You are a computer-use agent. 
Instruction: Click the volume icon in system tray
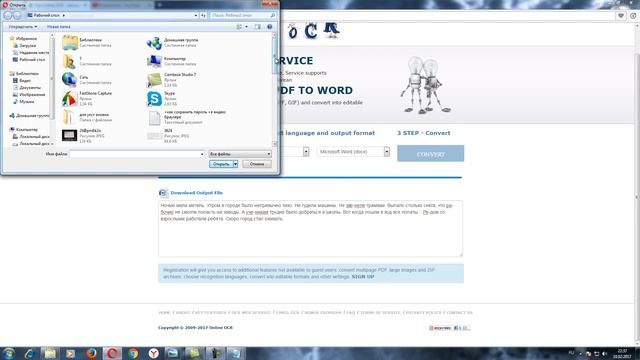coord(605,353)
